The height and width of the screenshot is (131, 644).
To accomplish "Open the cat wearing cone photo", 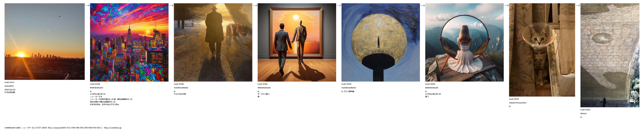I will [542, 50].
